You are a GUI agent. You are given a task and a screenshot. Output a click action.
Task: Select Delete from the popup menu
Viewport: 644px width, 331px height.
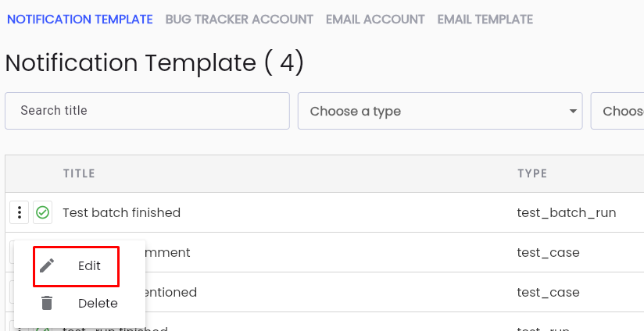(80, 304)
